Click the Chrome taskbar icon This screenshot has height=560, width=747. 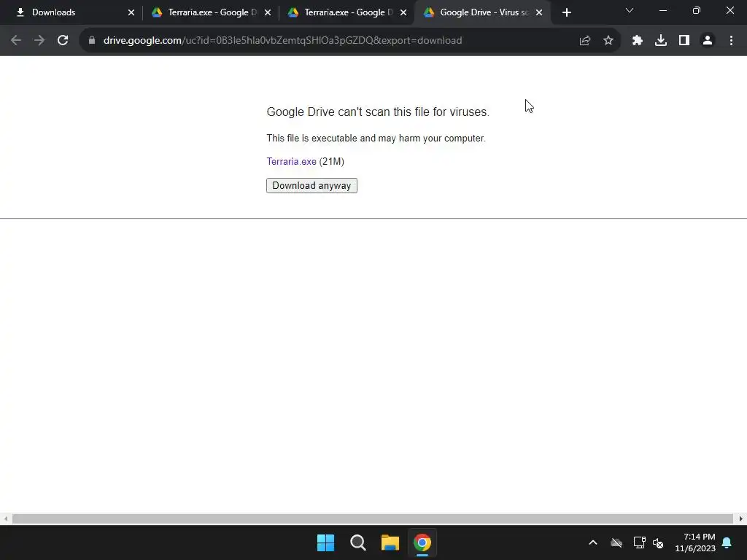(x=422, y=542)
